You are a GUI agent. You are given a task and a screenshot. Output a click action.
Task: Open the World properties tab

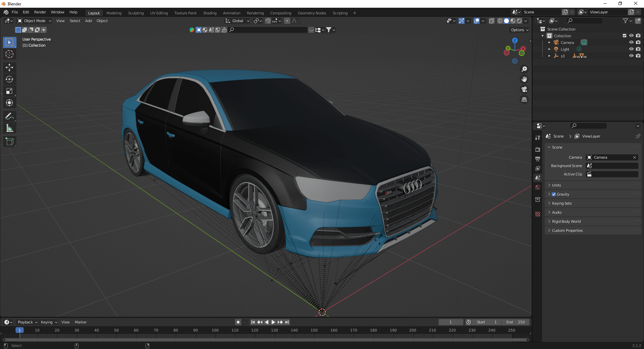pos(538,187)
